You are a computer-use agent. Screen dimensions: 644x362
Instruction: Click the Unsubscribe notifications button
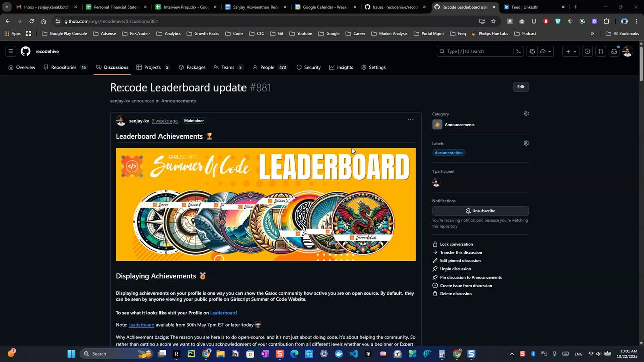tap(480, 211)
